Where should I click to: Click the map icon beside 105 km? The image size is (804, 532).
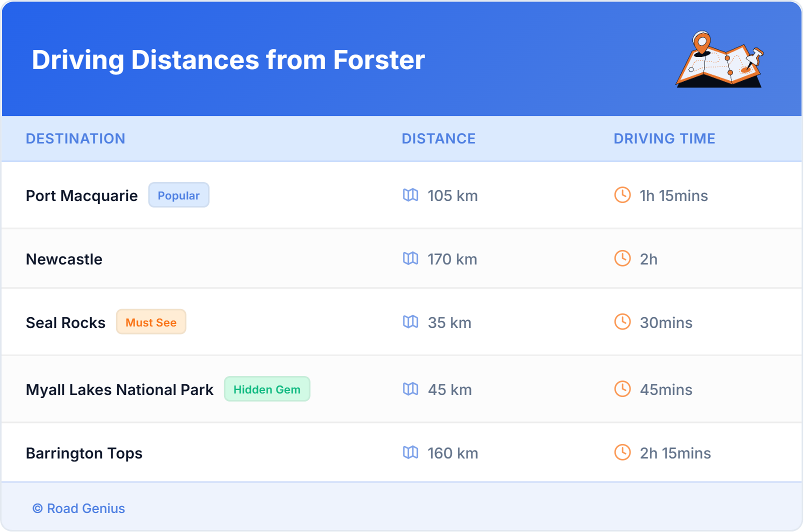(410, 195)
